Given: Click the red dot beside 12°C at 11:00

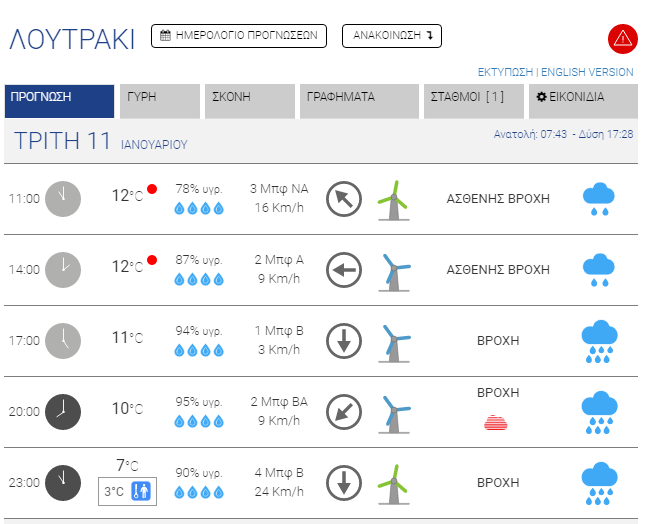Looking at the screenshot, I should pyautogui.click(x=152, y=189).
